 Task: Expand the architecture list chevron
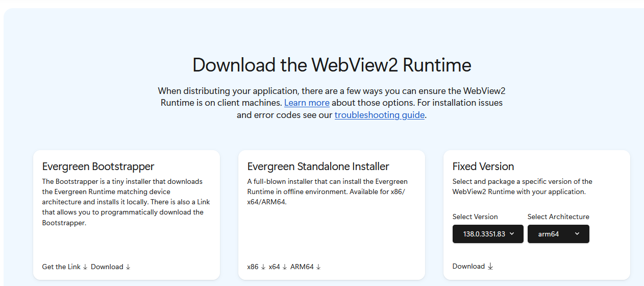pos(577,234)
